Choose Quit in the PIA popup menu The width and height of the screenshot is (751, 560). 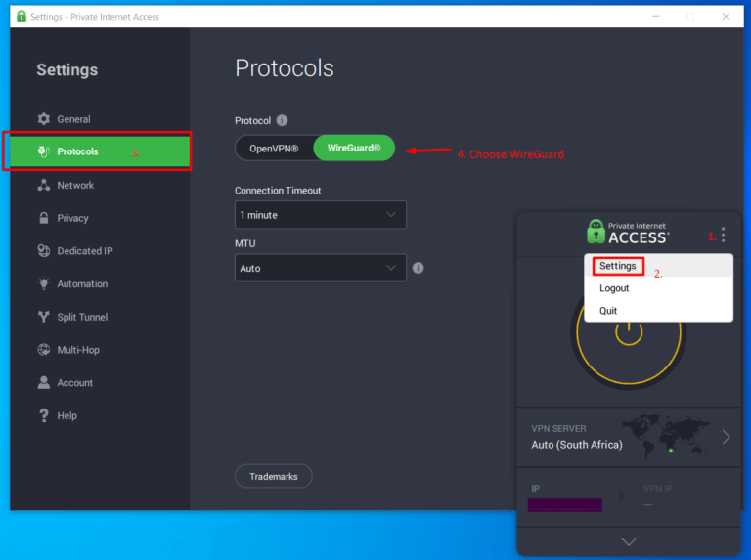pos(658,310)
